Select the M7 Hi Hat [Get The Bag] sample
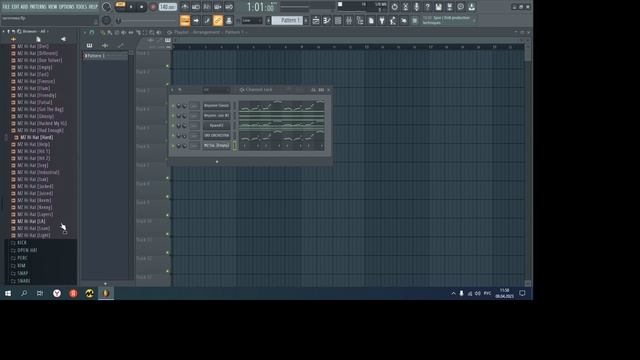 coord(40,109)
